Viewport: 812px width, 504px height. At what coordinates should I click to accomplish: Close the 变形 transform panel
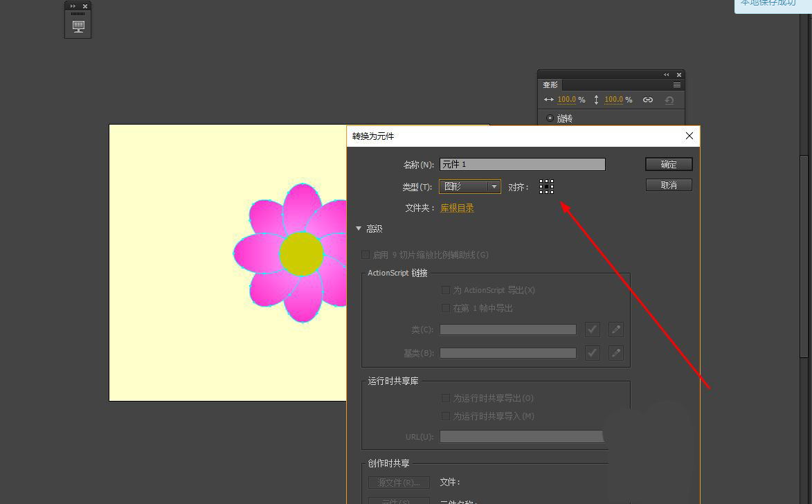(x=679, y=75)
